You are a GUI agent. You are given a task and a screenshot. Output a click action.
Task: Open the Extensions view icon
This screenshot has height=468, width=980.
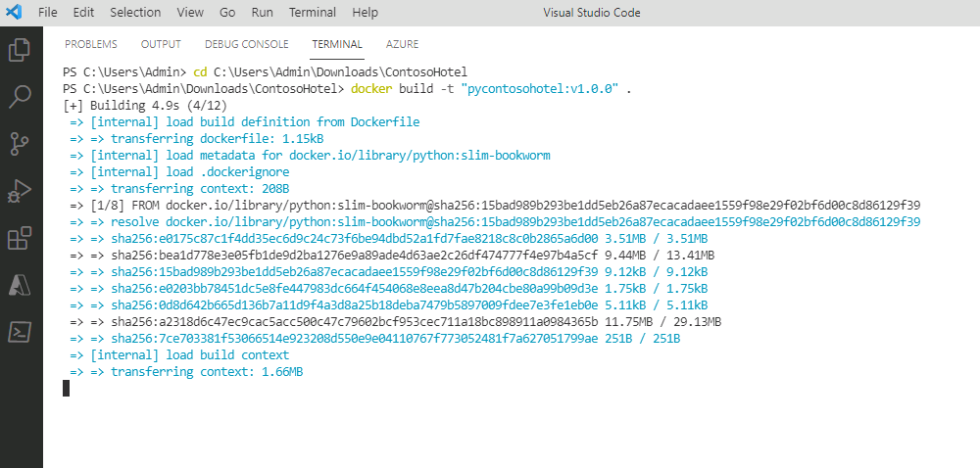pyautogui.click(x=20, y=238)
